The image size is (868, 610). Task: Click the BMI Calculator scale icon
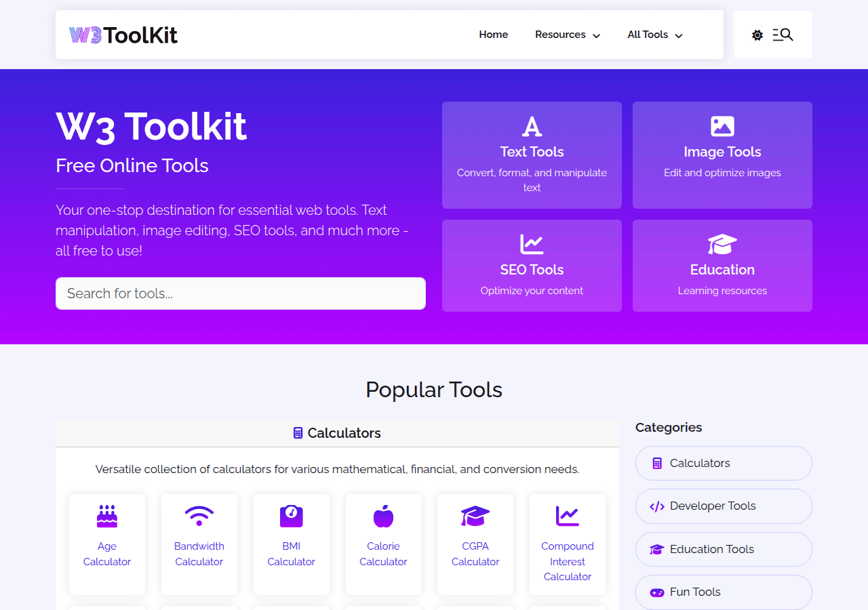point(292,516)
